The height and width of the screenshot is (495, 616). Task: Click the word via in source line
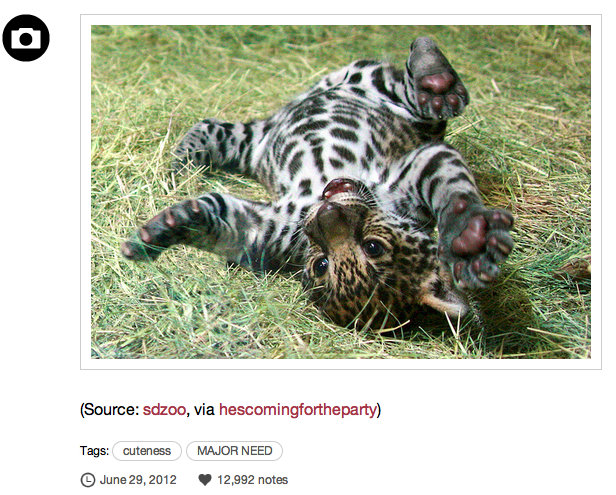pos(204,409)
